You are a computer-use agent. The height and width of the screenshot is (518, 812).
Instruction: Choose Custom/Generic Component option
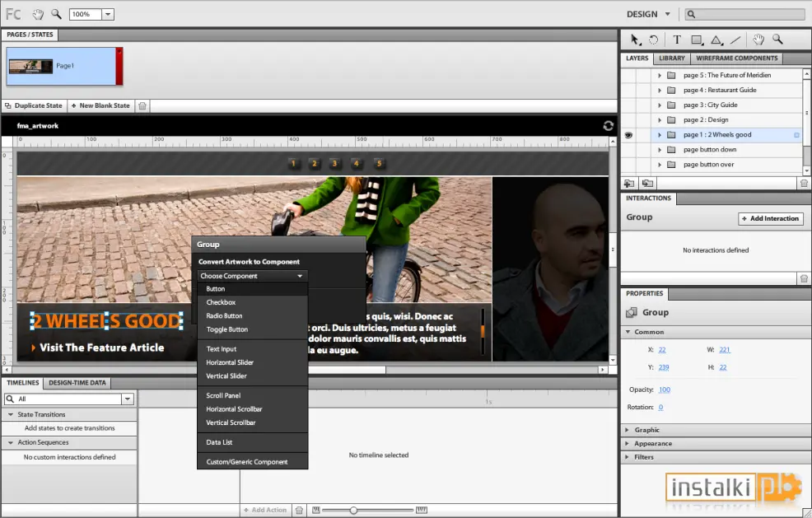(252, 462)
